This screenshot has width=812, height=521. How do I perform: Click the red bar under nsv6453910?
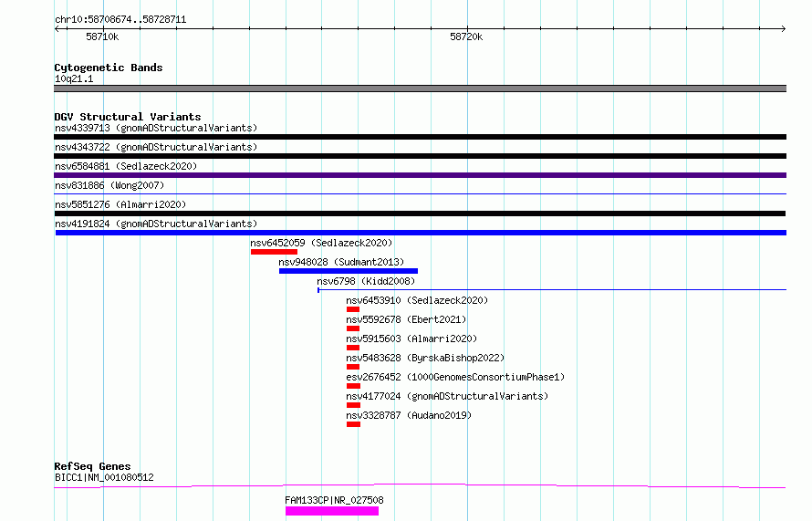pyautogui.click(x=353, y=309)
